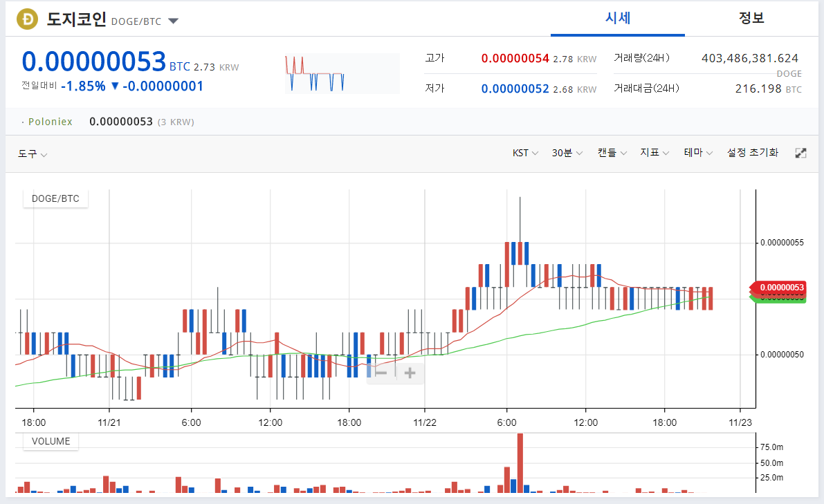This screenshot has width=824, height=504.
Task: Click the Dogecoin logo icon
Action: point(27,20)
